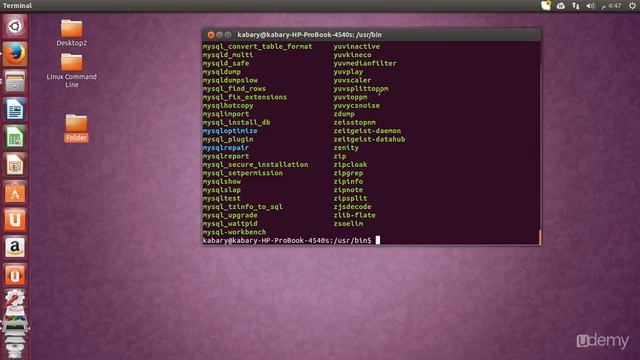Click the blue 'mysqloptimize' entry
The image size is (640, 360).
pyautogui.click(x=230, y=131)
